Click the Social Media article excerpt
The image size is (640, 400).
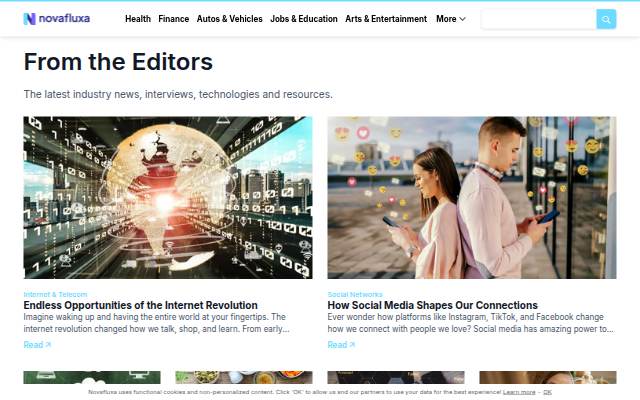click(x=471, y=323)
